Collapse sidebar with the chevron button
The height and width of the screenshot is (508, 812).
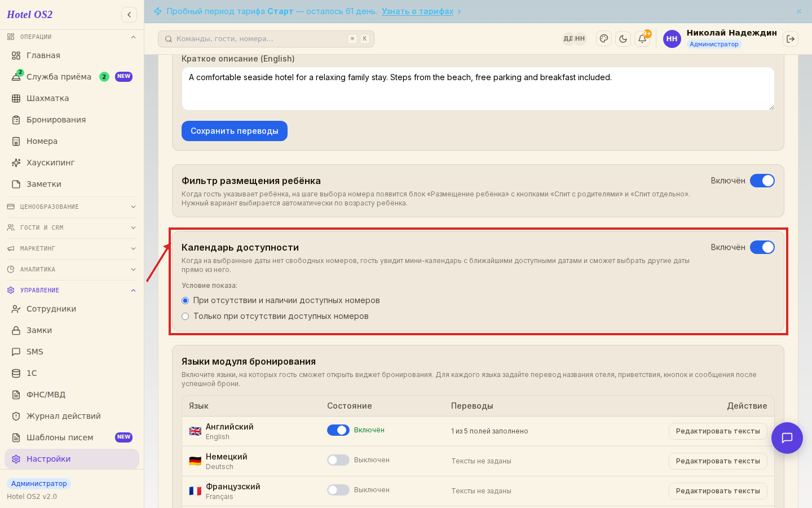pos(129,15)
